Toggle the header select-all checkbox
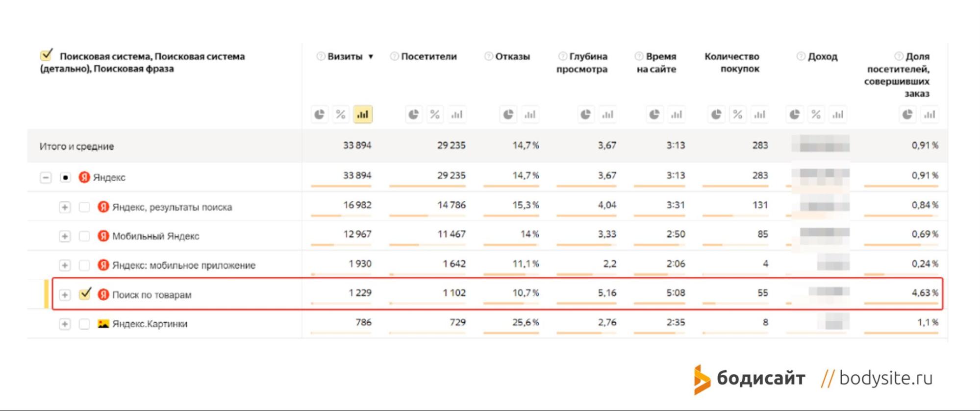This screenshot has height=411, width=980. (47, 55)
